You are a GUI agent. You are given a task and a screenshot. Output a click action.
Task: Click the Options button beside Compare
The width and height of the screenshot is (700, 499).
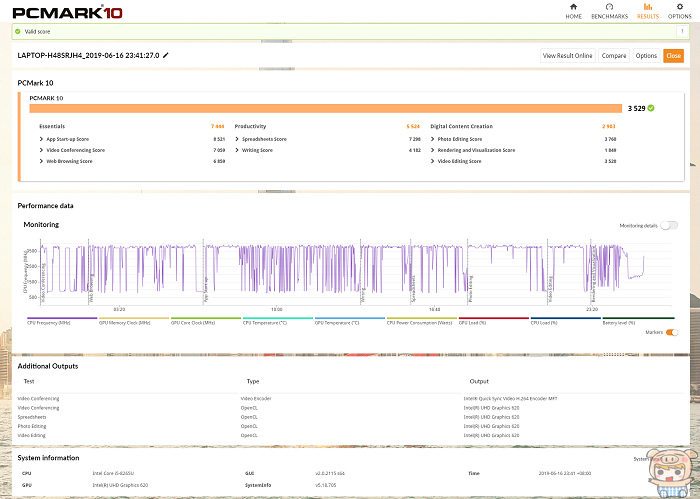646,56
